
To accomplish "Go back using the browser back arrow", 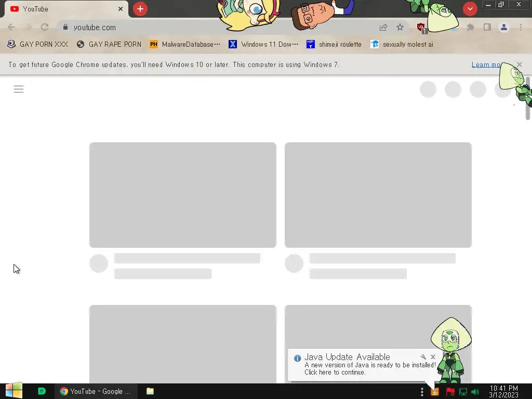I will (x=11, y=27).
